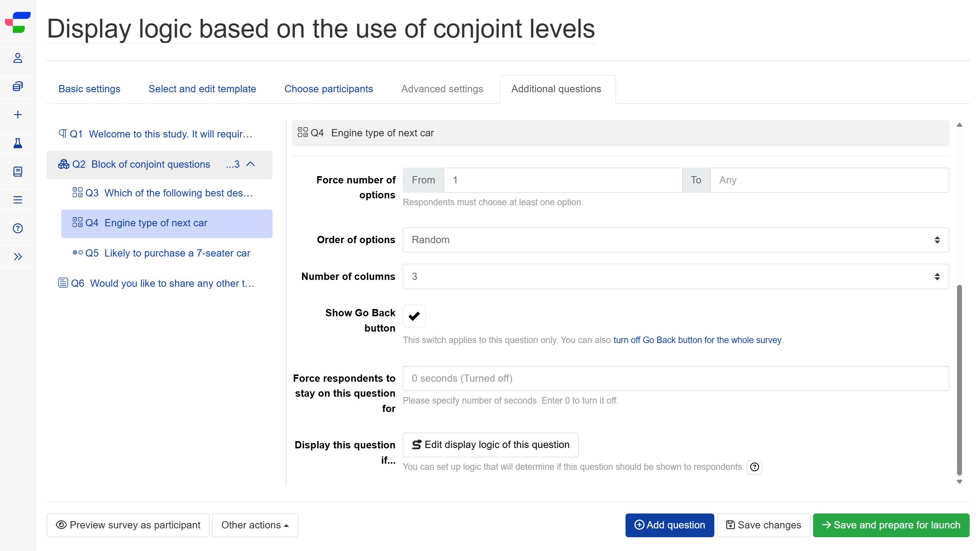Click the radio-type icon beside Q5
The height and width of the screenshot is (551, 980).
tap(77, 253)
